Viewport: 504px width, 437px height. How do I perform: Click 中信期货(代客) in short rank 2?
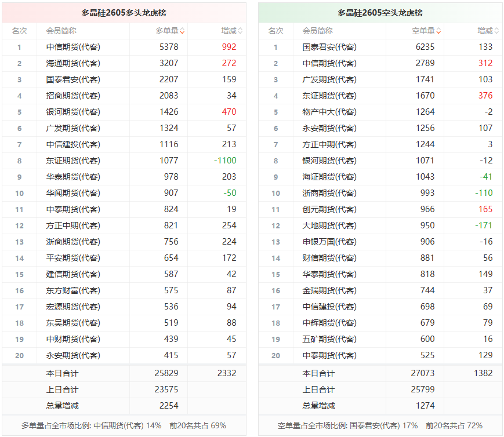click(329, 63)
